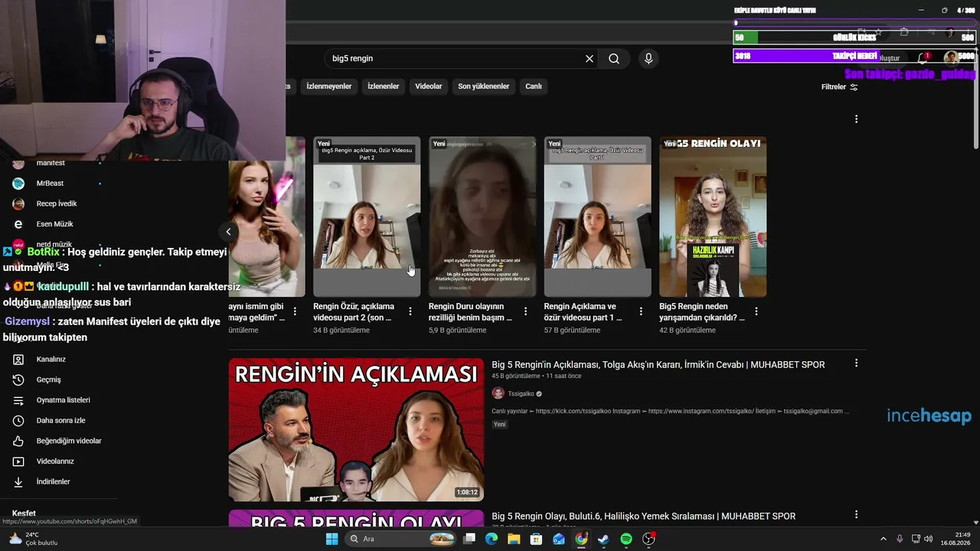Select the İzlenmeyenler filter chip
This screenshot has width=980, height=551.
tap(329, 86)
